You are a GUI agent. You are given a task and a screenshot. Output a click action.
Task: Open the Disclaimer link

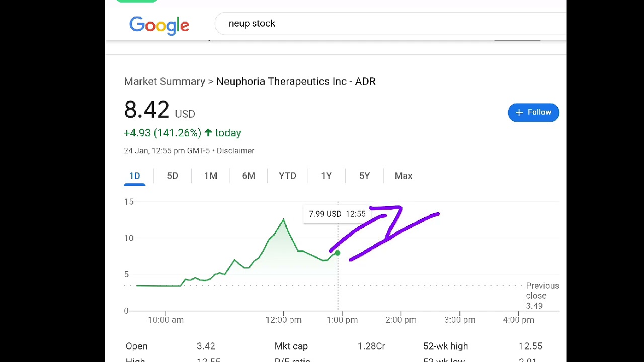tap(235, 151)
